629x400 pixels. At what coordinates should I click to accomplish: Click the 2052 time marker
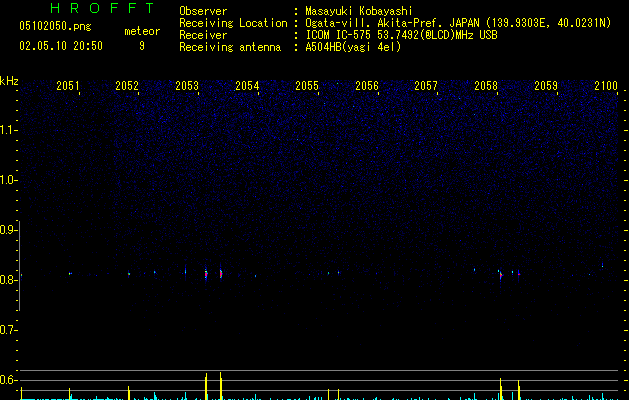coord(127,86)
